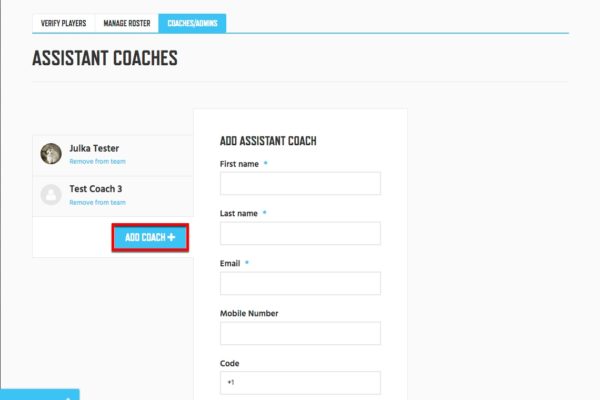Remove Julka Tester from the team
600x400 pixels.
98,162
